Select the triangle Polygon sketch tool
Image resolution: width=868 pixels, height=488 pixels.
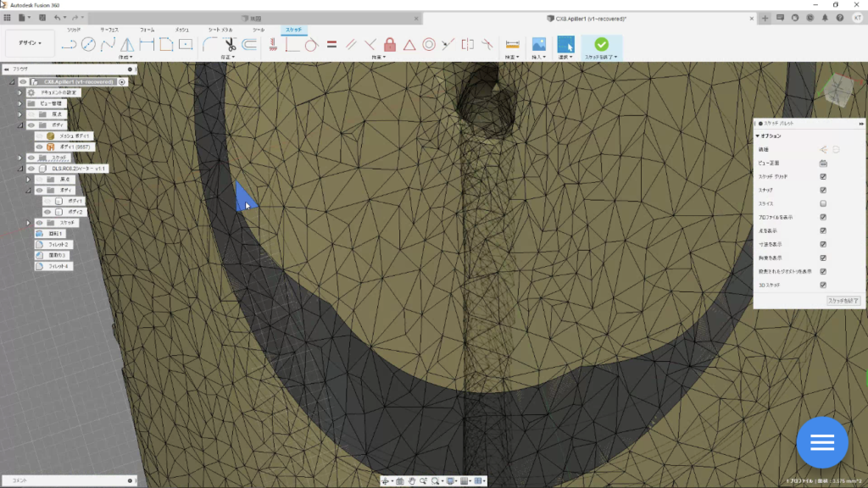click(126, 44)
